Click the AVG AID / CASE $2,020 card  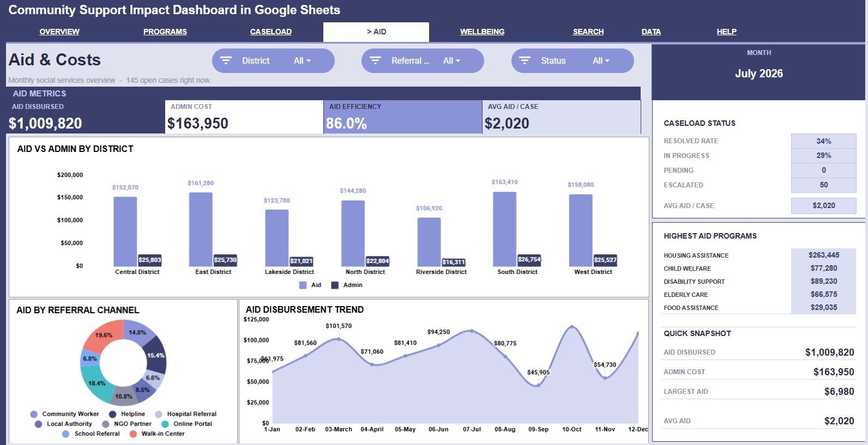tap(562, 117)
